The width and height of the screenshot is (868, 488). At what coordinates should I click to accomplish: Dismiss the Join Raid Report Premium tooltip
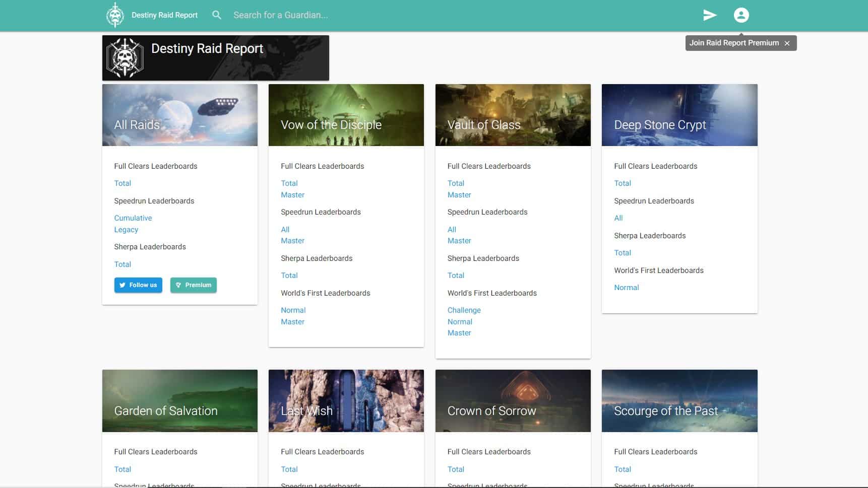[787, 43]
